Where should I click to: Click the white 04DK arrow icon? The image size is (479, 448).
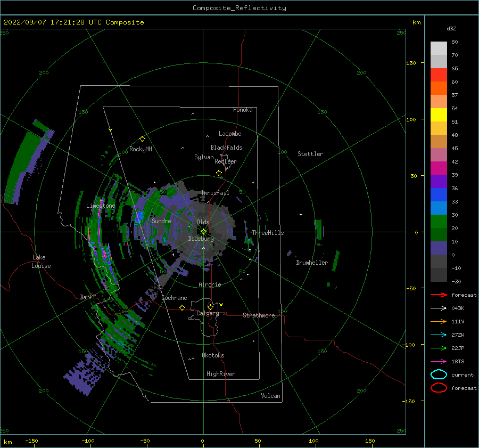tap(439, 308)
